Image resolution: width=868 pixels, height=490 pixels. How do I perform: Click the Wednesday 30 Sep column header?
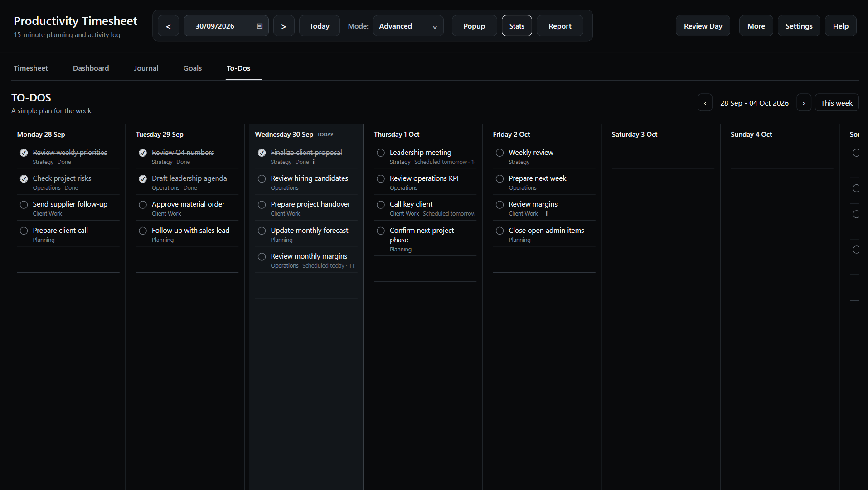pyautogui.click(x=284, y=135)
